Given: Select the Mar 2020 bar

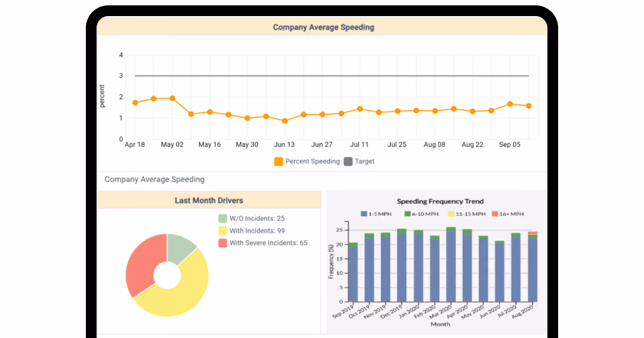Looking at the screenshot, I should click(x=451, y=264).
